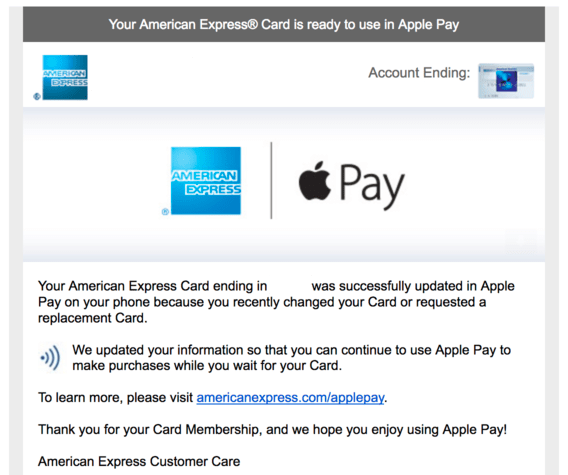
Task: Click the 'Your American Express Card ending in' text
Action: point(153,286)
